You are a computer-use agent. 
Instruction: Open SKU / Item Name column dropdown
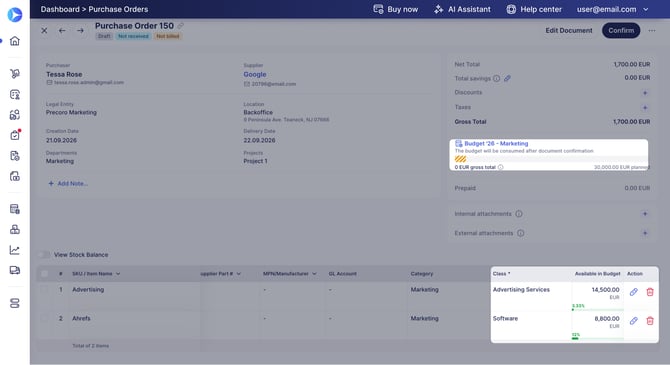click(x=118, y=274)
